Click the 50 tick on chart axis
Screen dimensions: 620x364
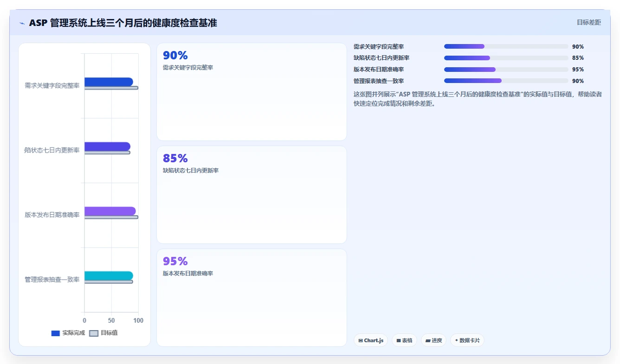pyautogui.click(x=111, y=320)
